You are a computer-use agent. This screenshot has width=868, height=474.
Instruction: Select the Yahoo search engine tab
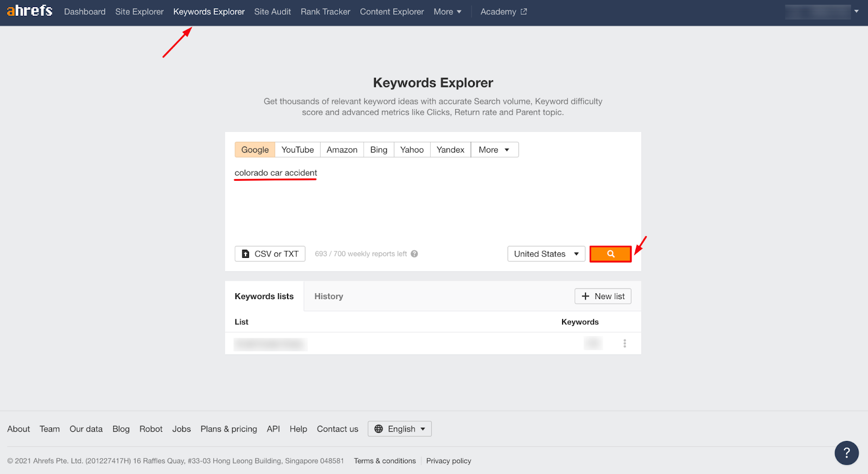[x=412, y=150]
